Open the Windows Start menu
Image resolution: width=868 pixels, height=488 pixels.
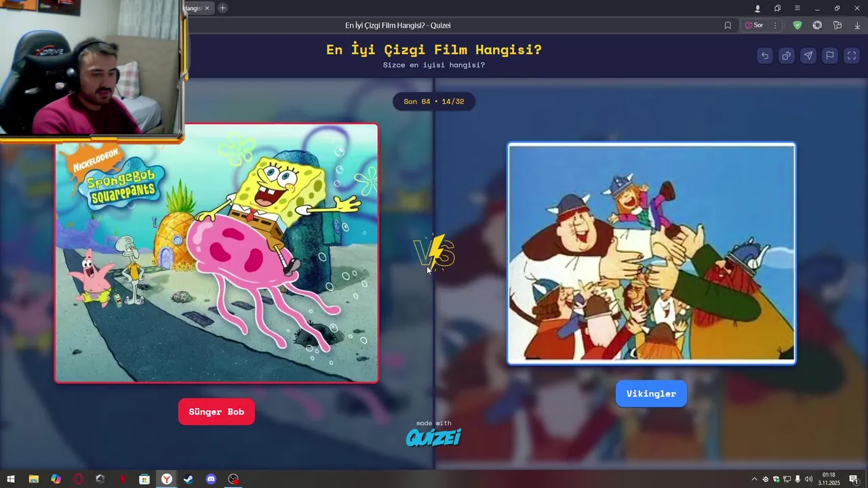pos(11,479)
